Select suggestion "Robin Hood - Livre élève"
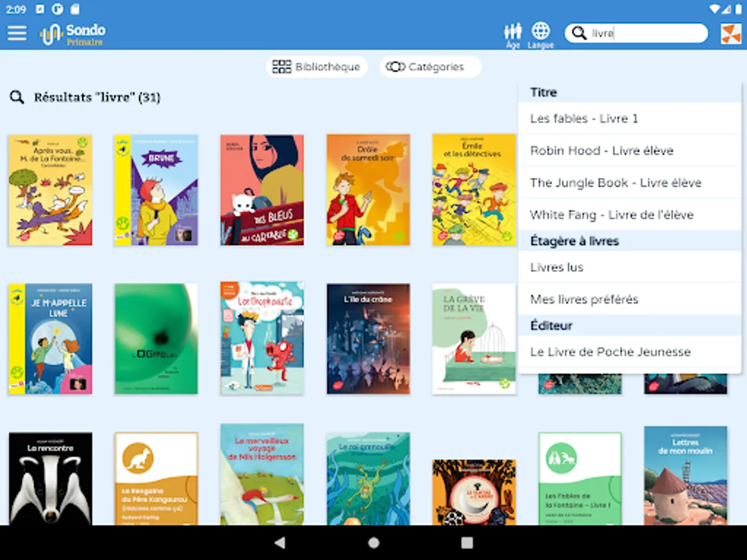 pos(629,151)
